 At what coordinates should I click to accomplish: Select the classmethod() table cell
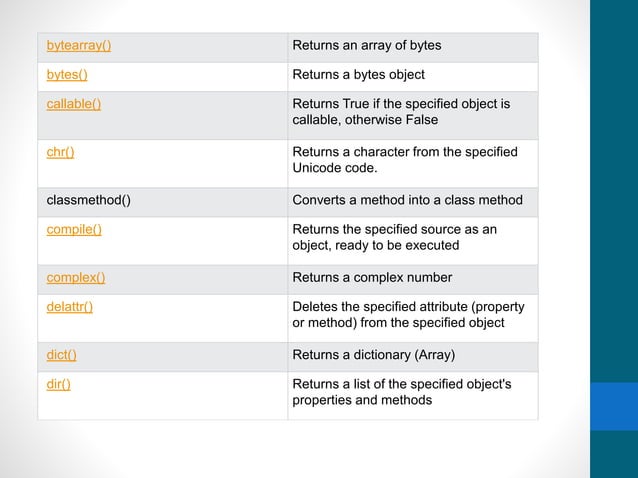coord(89,200)
